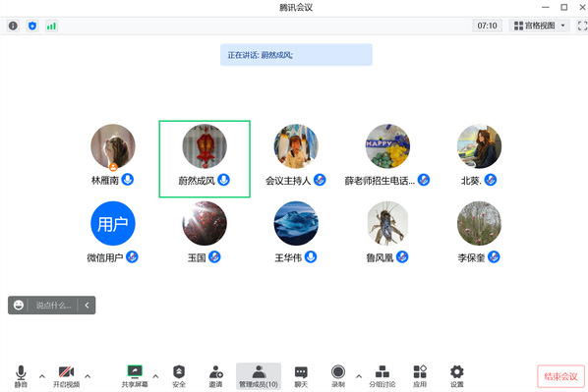This screenshot has width=588, height=392.
Task: Select 玉国's avatar
Action: 205,223
